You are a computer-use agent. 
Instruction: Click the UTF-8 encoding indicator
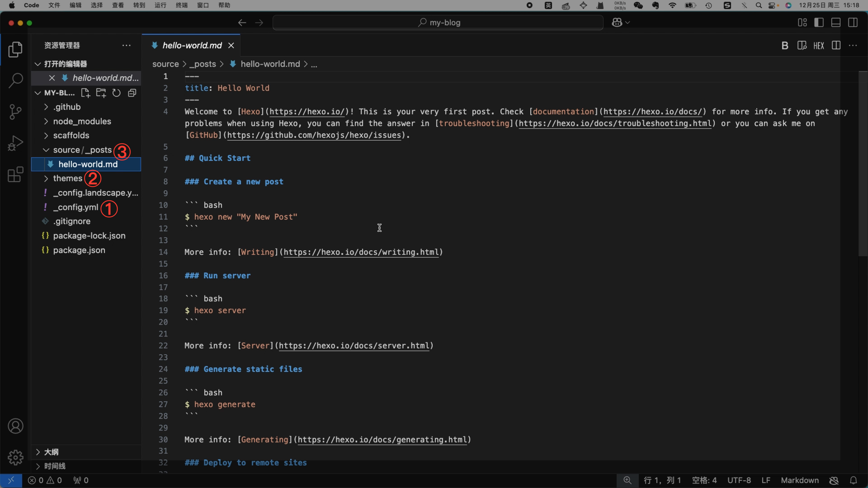(739, 480)
